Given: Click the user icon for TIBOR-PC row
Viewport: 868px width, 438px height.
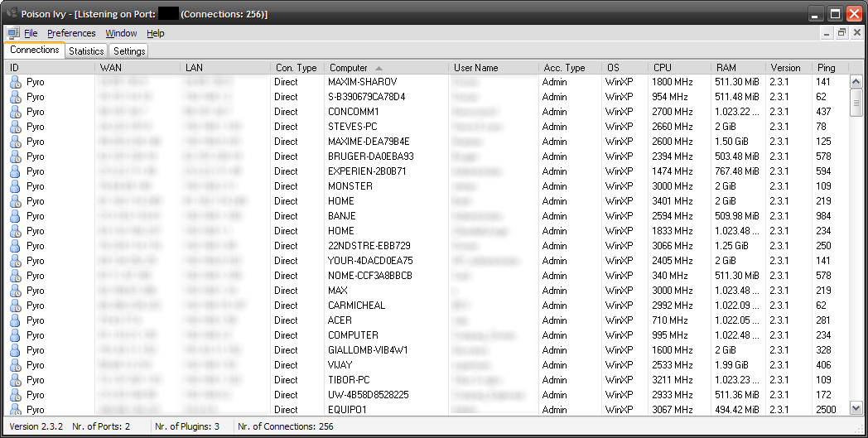Looking at the screenshot, I should (16, 380).
